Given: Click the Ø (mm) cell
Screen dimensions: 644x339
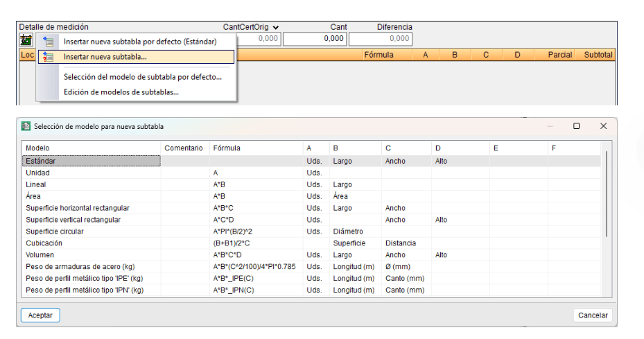Looking at the screenshot, I should coord(406,267).
